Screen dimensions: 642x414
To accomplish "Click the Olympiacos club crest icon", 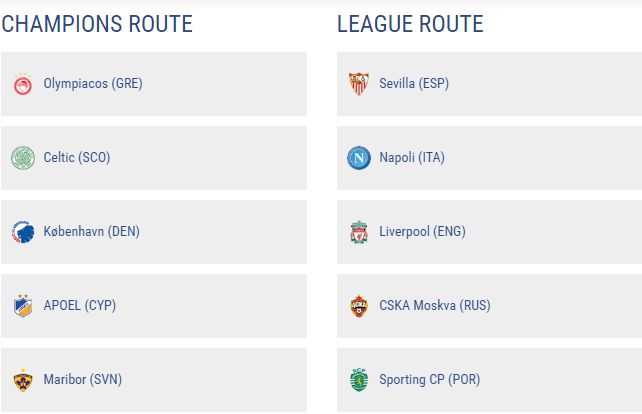I will click(x=23, y=84).
